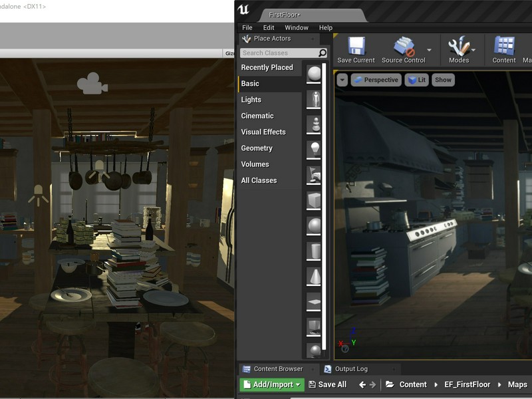This screenshot has height=399, width=532.
Task: Select the Place Actors panel tab
Action: (x=278, y=39)
